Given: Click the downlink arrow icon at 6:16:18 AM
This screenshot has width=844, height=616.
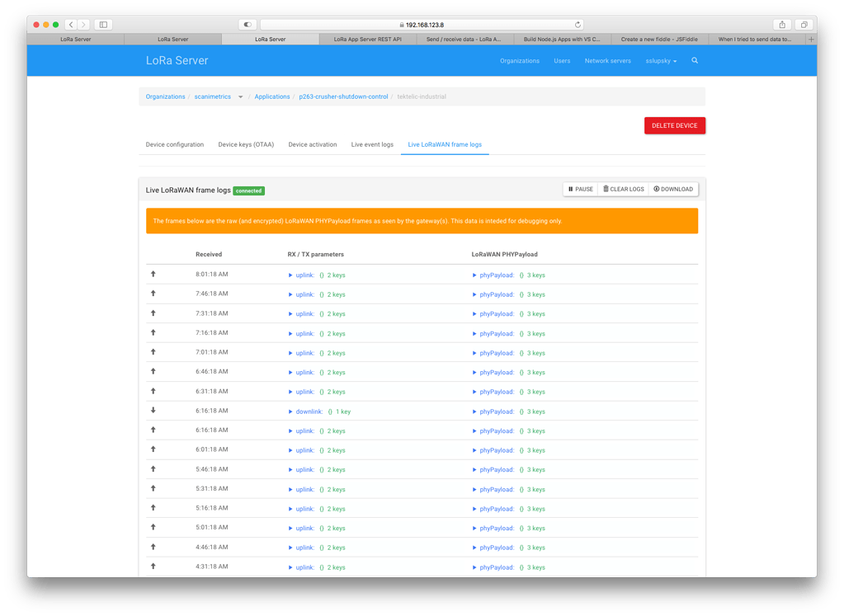Looking at the screenshot, I should [153, 411].
